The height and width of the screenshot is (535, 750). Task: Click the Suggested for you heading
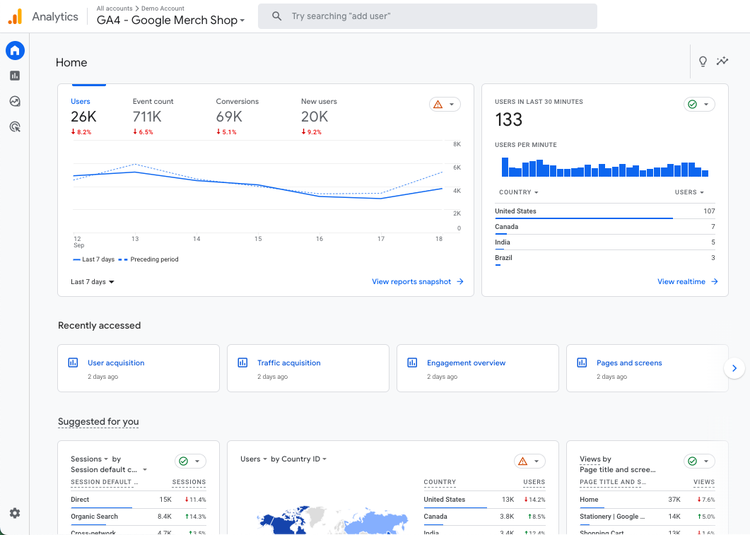point(99,422)
